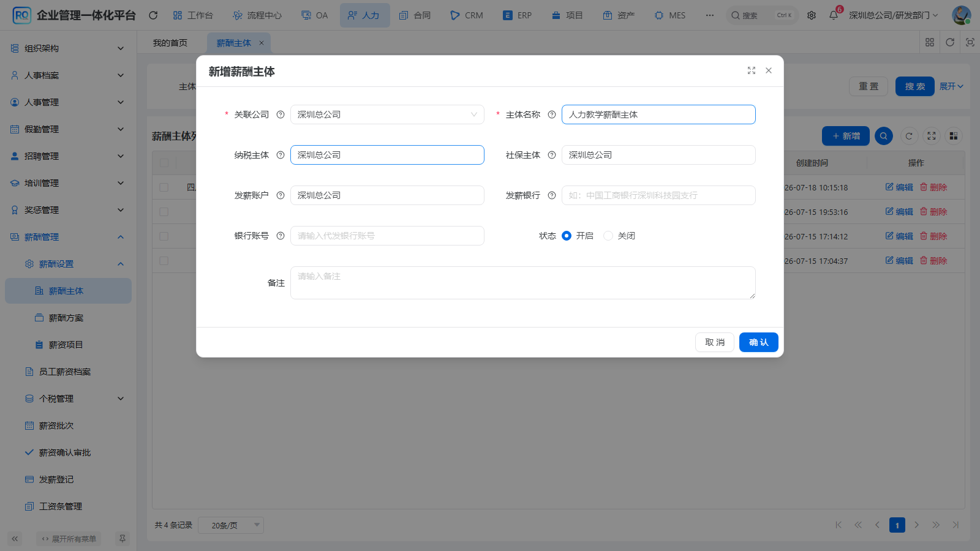Focus the 发薪银行 input field
The height and width of the screenshot is (551, 980).
coord(658,195)
